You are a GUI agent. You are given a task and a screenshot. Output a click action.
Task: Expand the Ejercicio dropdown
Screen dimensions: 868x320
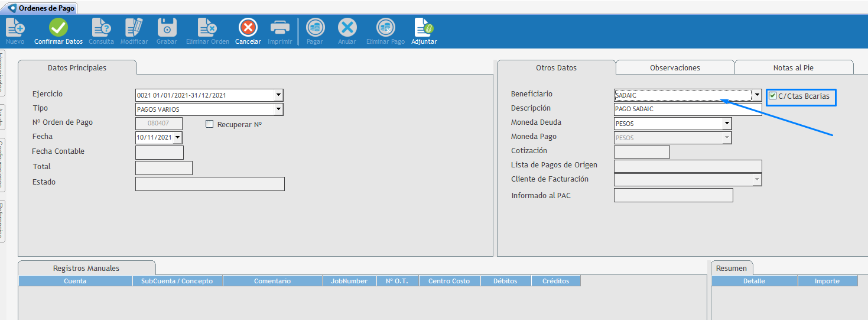point(278,95)
